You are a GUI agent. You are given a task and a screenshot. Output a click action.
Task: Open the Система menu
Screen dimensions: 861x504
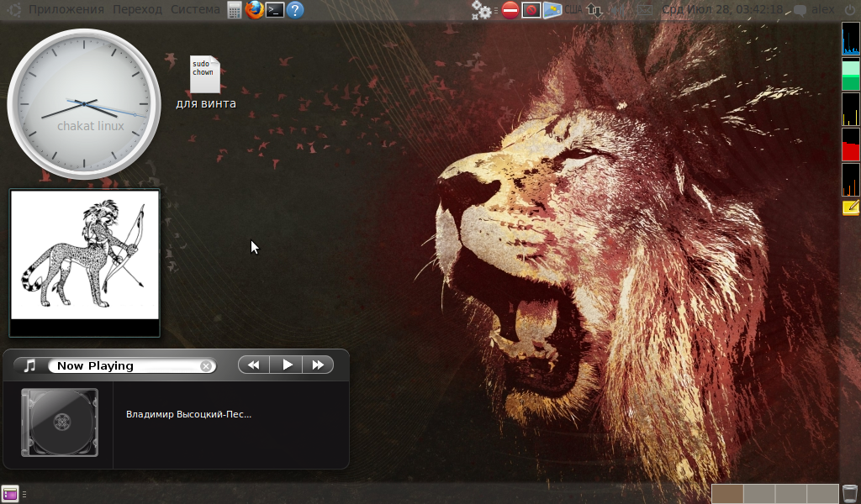coord(195,9)
